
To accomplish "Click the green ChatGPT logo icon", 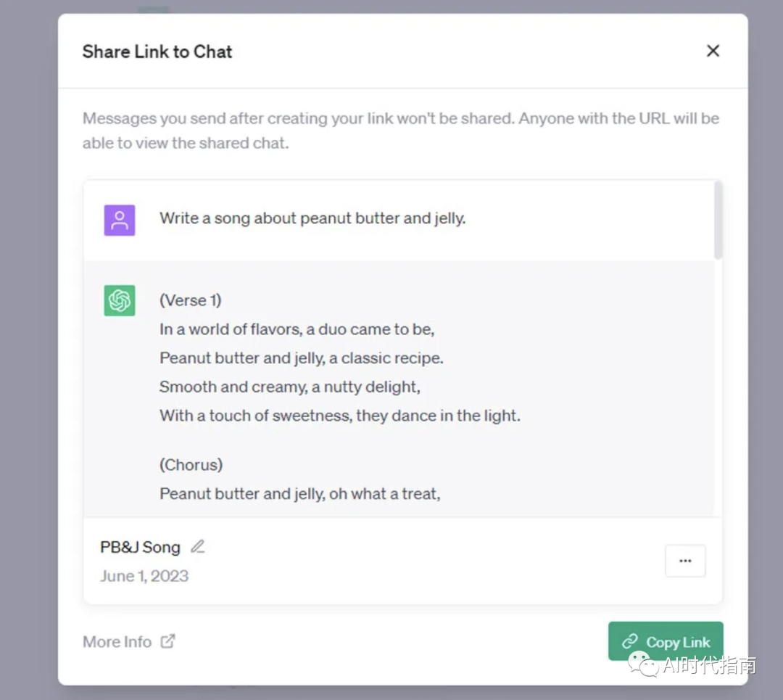I will [x=120, y=300].
